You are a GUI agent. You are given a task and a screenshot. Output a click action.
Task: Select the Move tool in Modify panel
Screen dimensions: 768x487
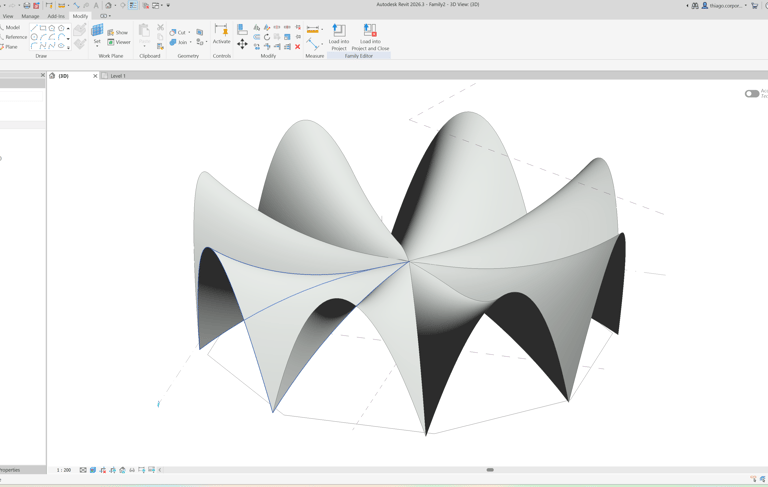tap(242, 44)
